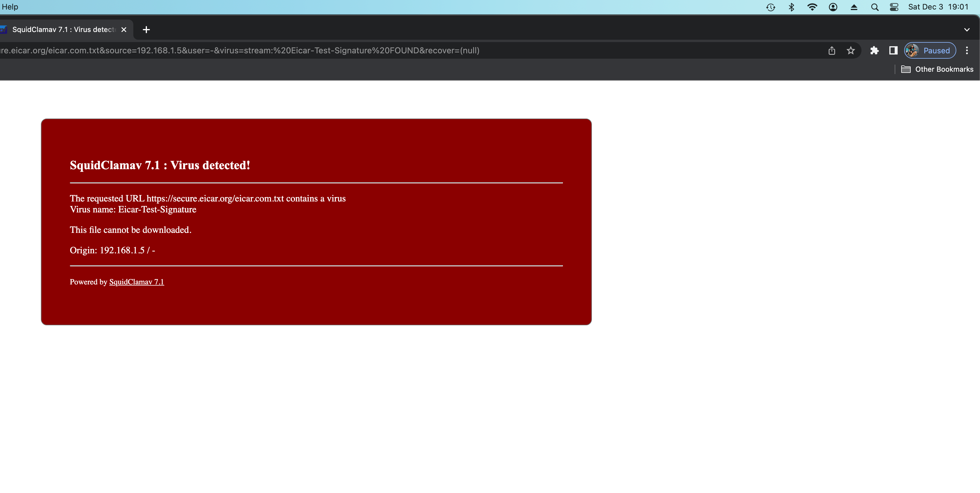Expand the tab search chevron
Screen dimensions: 980x493
click(967, 30)
